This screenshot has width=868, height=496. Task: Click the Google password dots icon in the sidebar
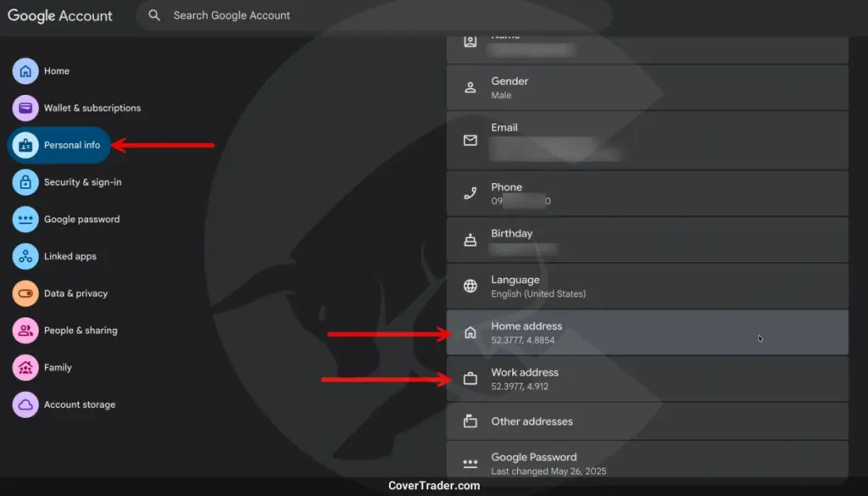[x=25, y=220]
